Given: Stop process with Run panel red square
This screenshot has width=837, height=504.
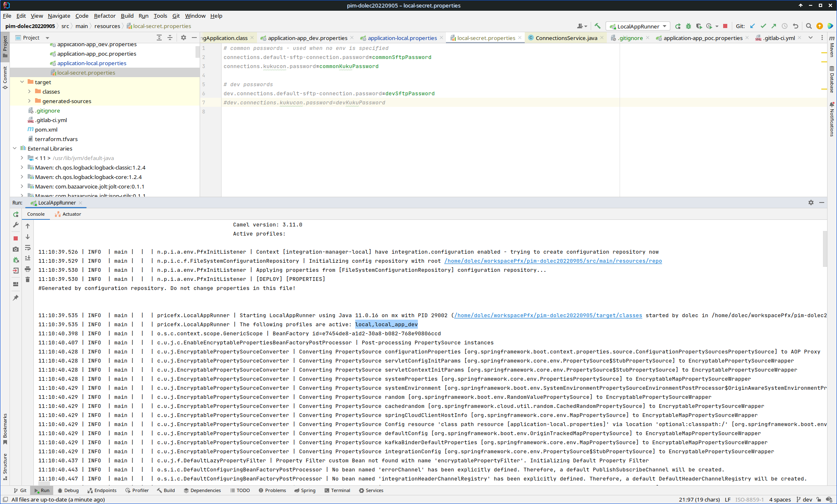Looking at the screenshot, I should coord(16,238).
